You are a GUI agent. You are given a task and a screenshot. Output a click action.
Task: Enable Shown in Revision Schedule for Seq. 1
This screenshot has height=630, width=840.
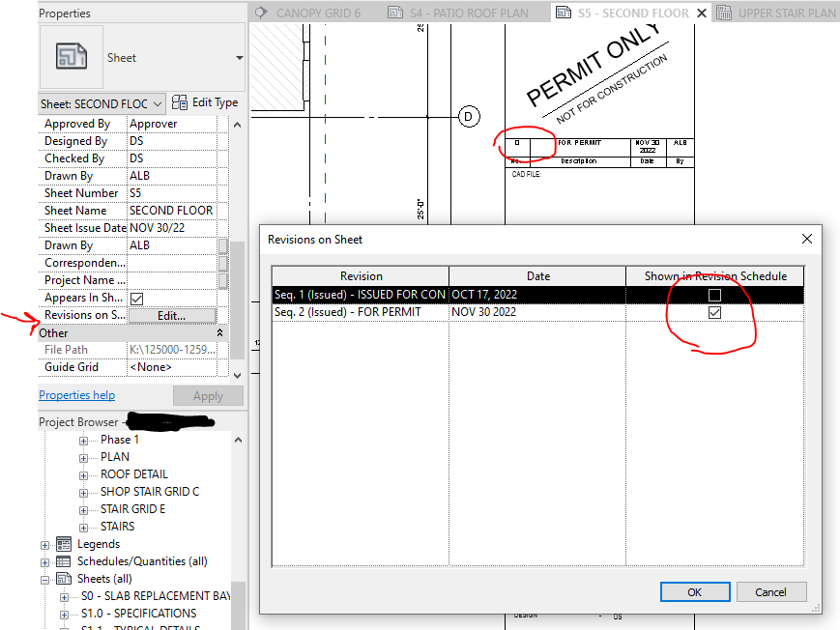tap(712, 294)
